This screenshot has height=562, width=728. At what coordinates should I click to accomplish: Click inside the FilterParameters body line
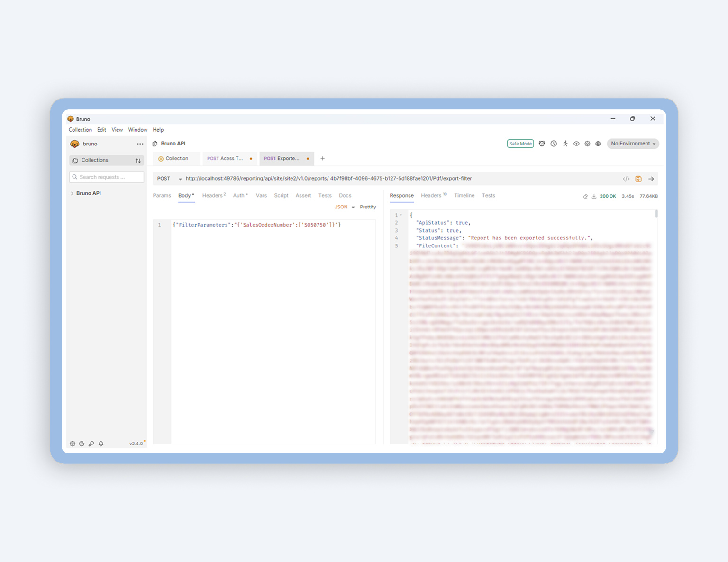[x=257, y=225]
